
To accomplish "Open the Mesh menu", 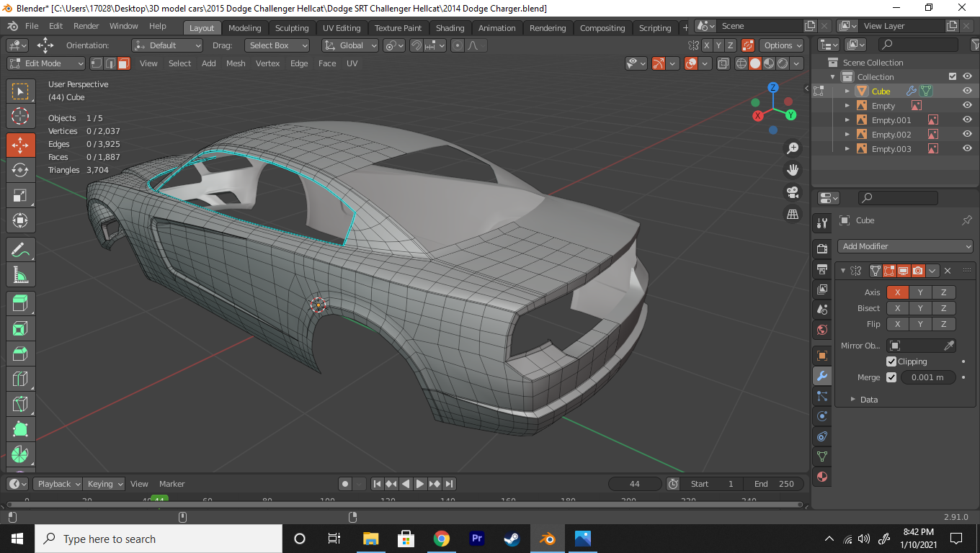I will point(236,63).
